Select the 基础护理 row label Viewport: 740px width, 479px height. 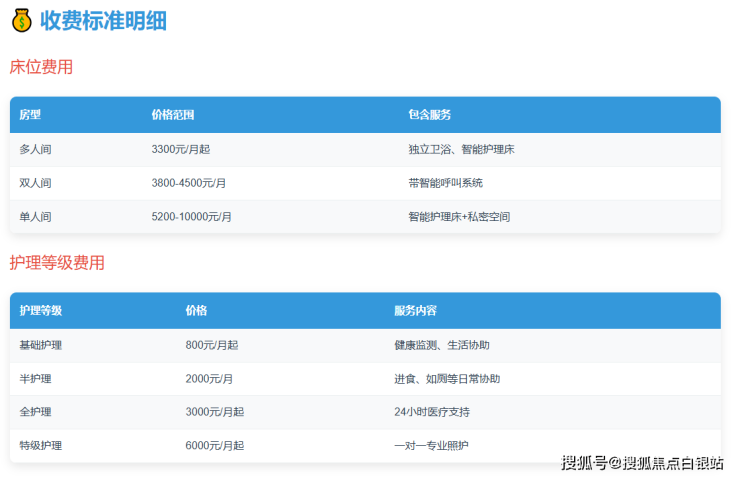41,345
